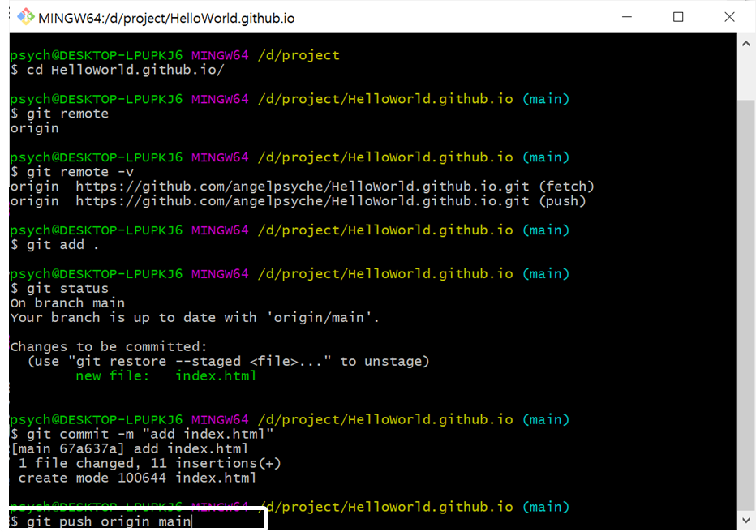This screenshot has width=756, height=532.
Task: Click the vertical scrollbar thumb
Action: point(746,305)
